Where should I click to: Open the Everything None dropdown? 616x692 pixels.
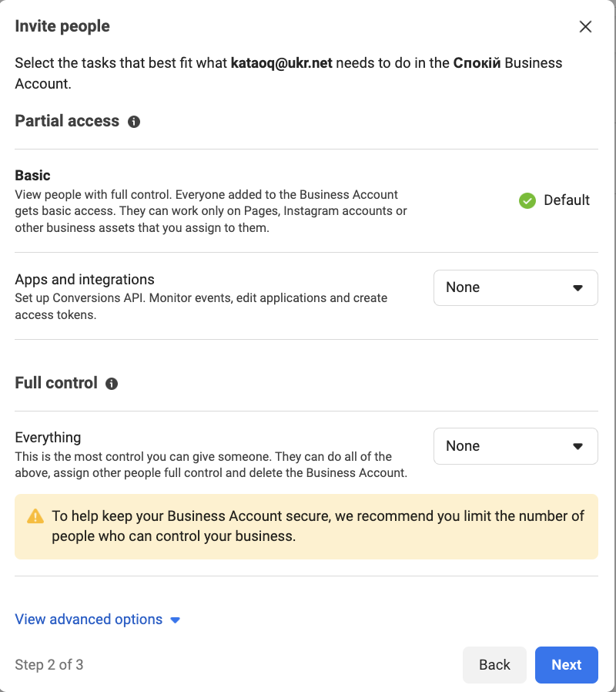pos(515,446)
